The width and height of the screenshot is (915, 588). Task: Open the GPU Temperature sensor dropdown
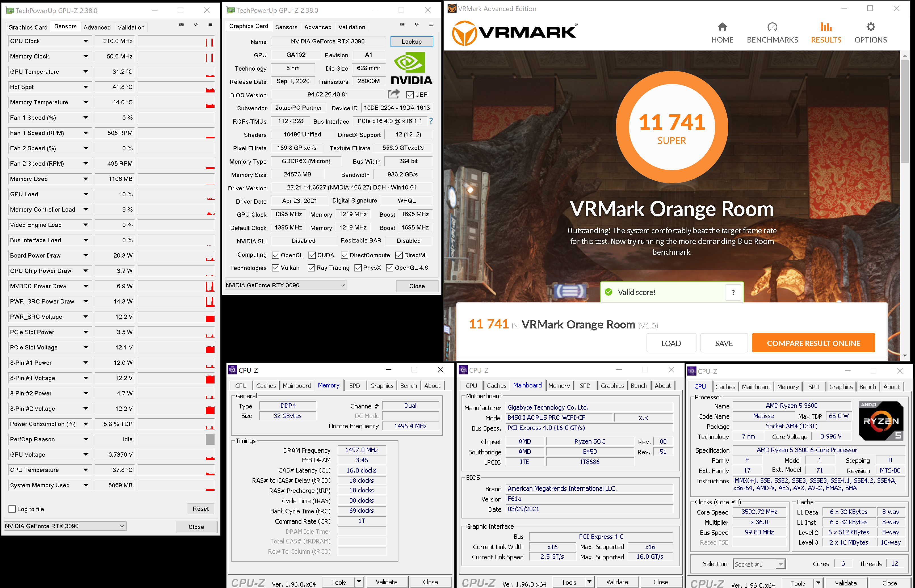(86, 71)
